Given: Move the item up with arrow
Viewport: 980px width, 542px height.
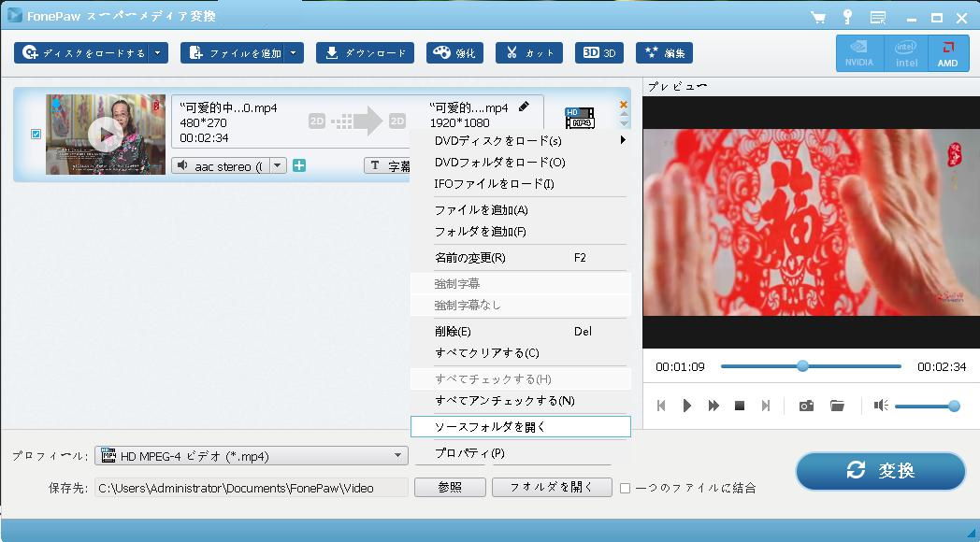Looking at the screenshot, I should point(624,115).
